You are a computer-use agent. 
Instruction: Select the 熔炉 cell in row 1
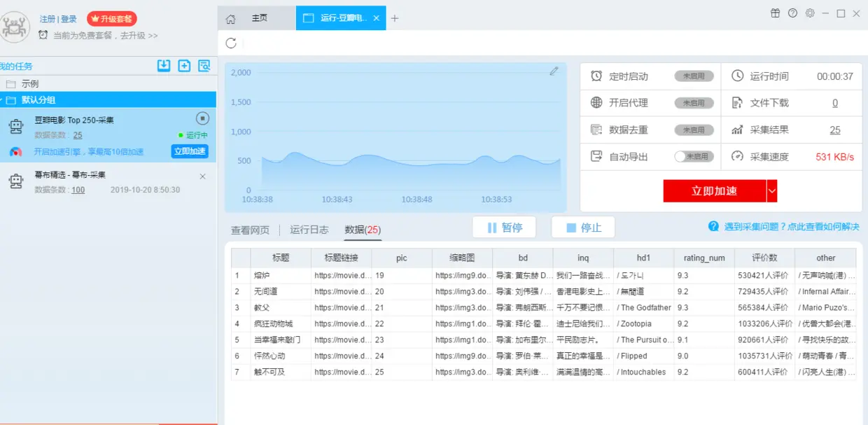coord(281,276)
